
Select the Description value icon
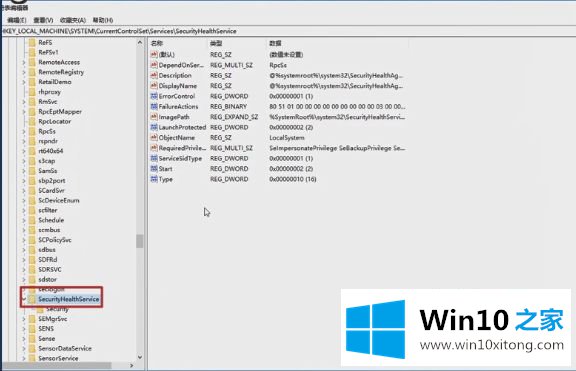point(154,75)
